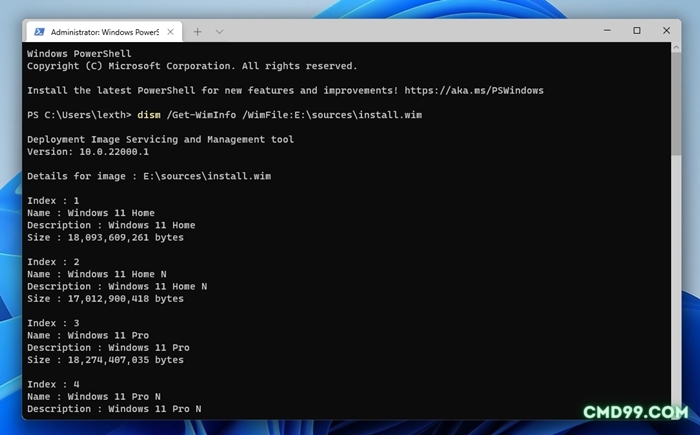Click 'Name : Windows 11 Pro' line
Image resolution: width=700 pixels, height=435 pixels.
(88, 335)
